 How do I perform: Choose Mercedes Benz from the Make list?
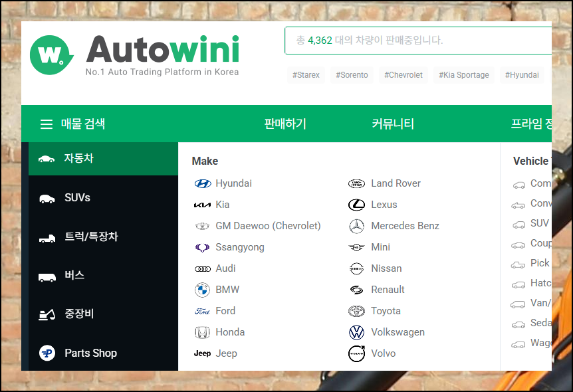coord(405,226)
